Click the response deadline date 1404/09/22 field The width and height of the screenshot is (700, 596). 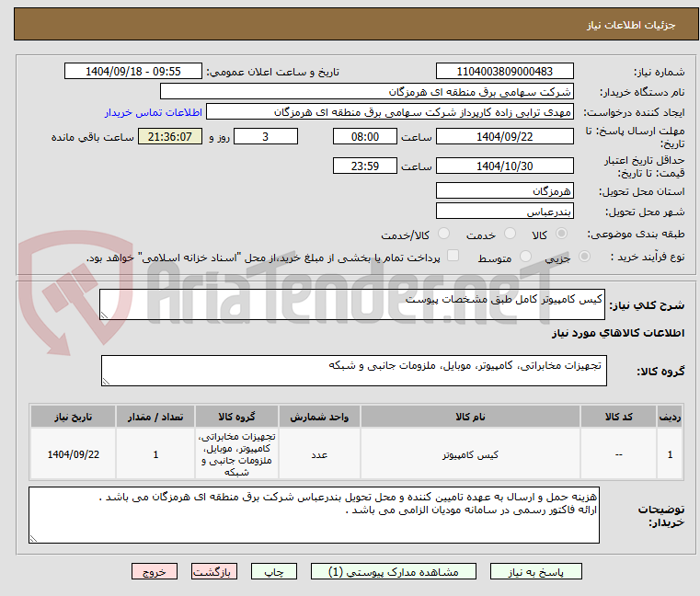coord(504,136)
